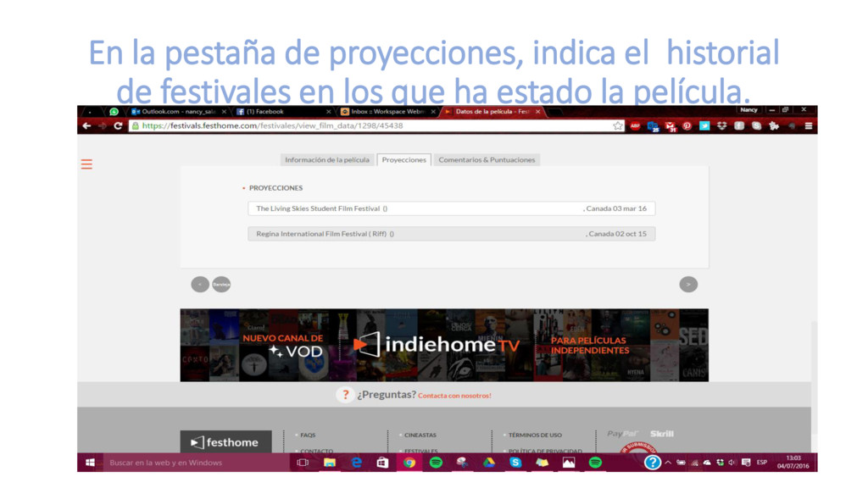Viewport: 868px width, 488px height.
Task: Select the Datos de la película browser tab
Action: pyautogui.click(x=492, y=112)
